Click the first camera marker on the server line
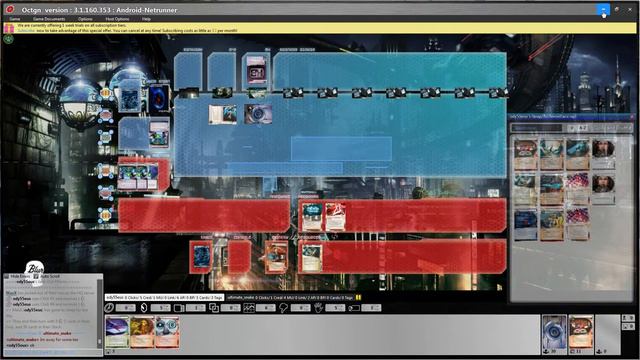 pos(293,93)
